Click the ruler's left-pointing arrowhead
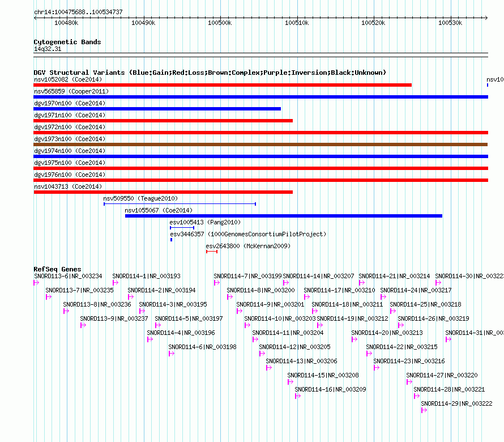Viewport: 504px width, 442px height. pos(35,18)
